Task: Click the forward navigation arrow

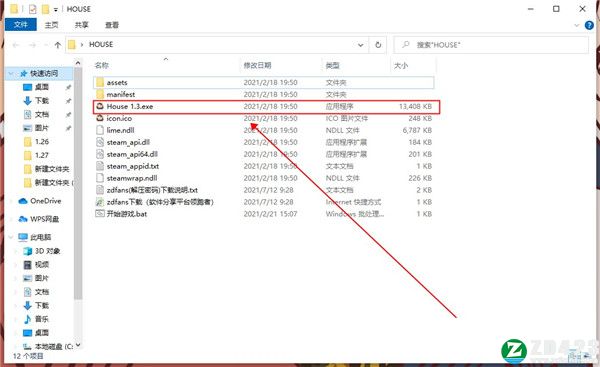Action: click(33, 45)
